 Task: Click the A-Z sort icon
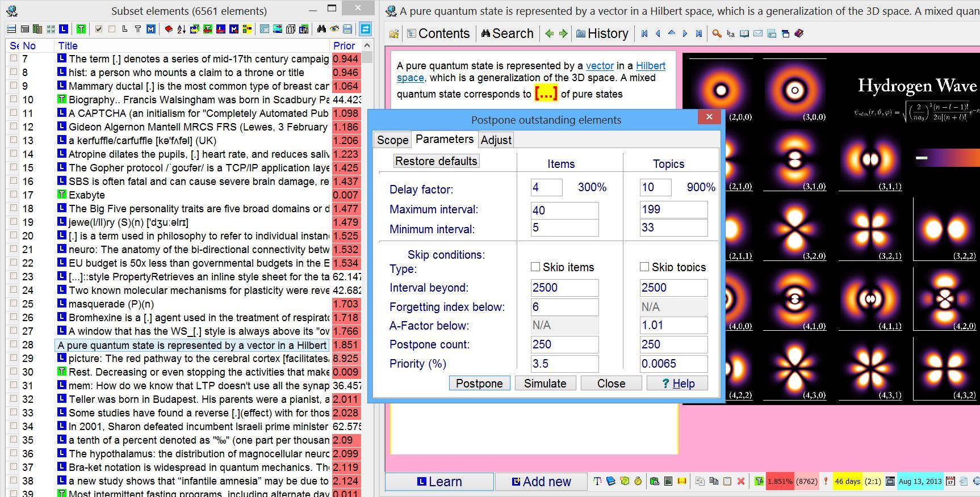click(181, 29)
